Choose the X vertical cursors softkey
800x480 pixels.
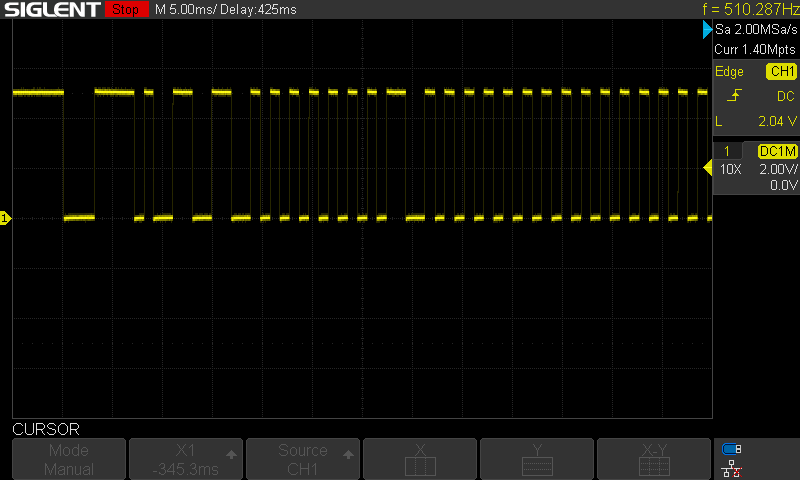420,459
